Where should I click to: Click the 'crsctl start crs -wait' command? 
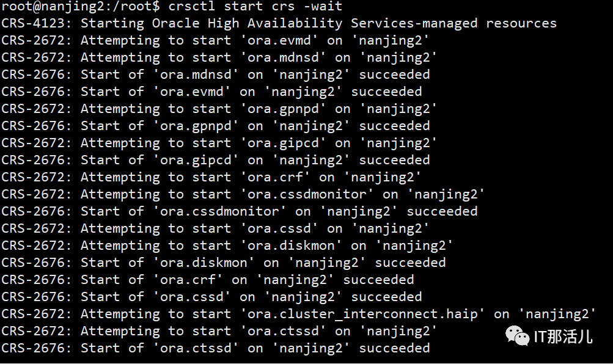(255, 6)
